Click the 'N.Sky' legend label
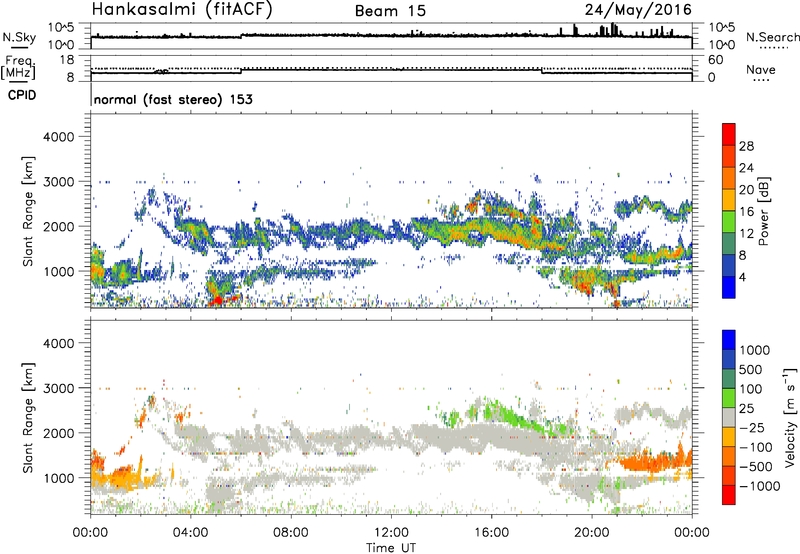The height and width of the screenshot is (554, 800). coord(19,37)
